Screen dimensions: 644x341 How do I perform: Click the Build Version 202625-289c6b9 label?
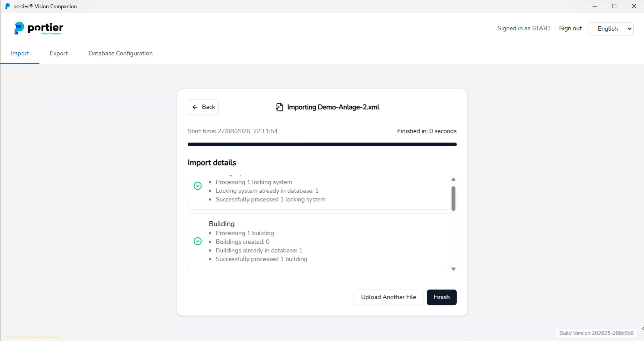point(596,333)
